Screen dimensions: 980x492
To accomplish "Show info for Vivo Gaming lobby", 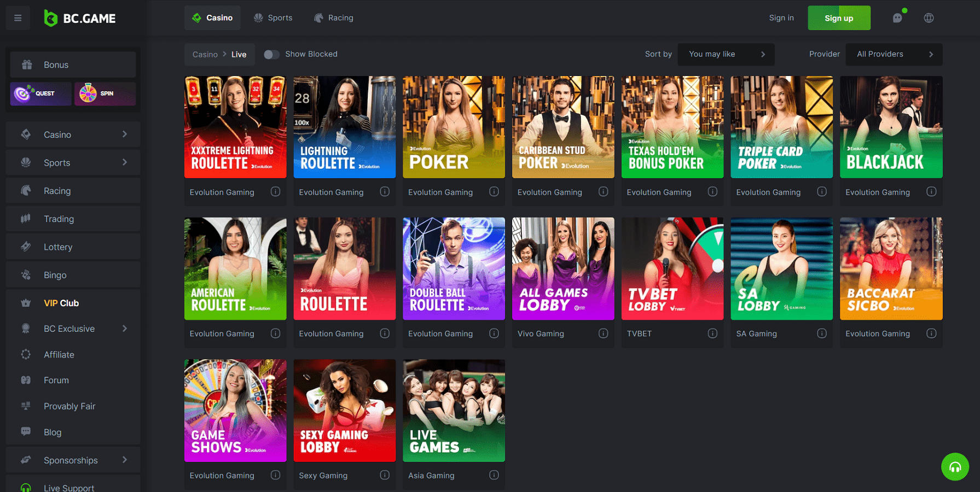I will tap(603, 333).
